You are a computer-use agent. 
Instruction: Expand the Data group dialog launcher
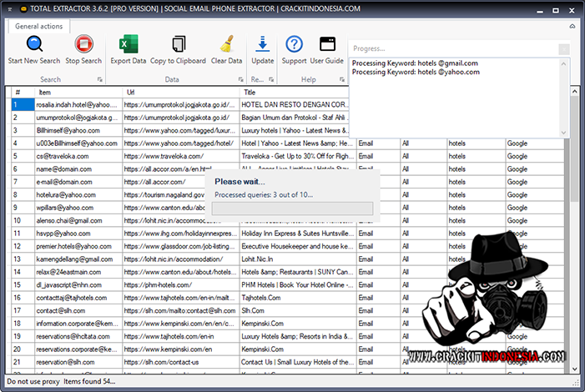[x=241, y=80]
